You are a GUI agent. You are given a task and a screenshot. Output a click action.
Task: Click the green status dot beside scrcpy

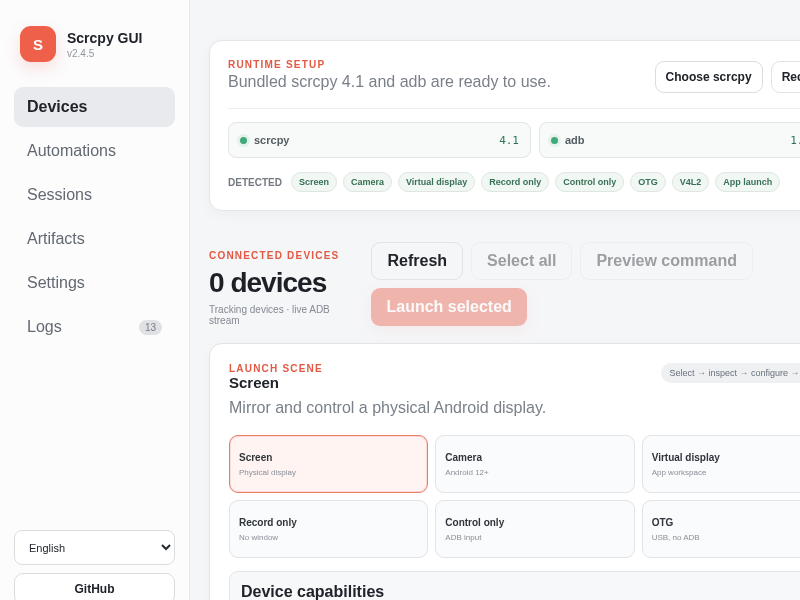click(x=243, y=140)
